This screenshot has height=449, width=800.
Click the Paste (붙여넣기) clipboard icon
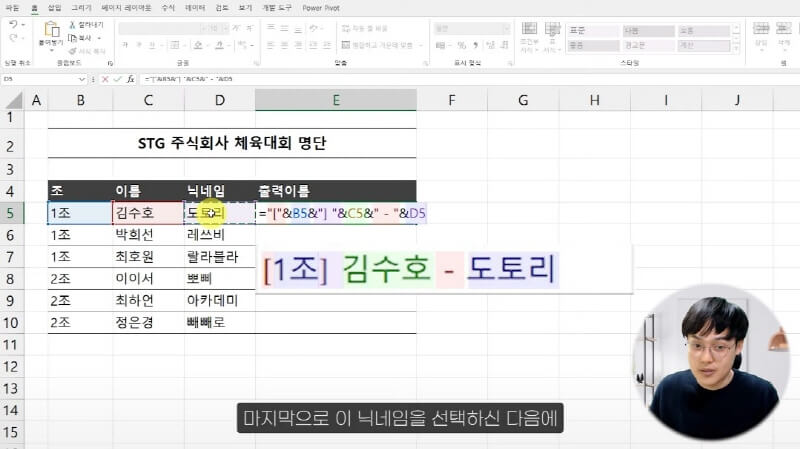click(51, 29)
